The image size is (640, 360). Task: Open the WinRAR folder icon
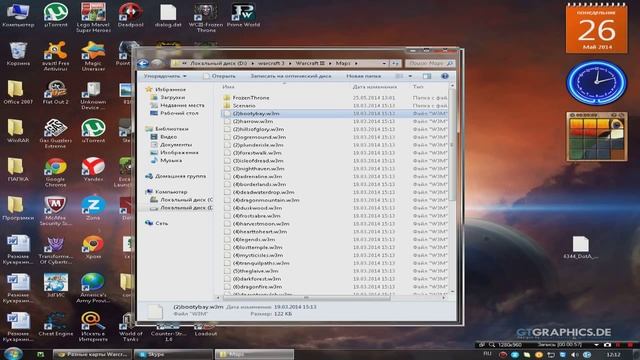pyautogui.click(x=18, y=131)
